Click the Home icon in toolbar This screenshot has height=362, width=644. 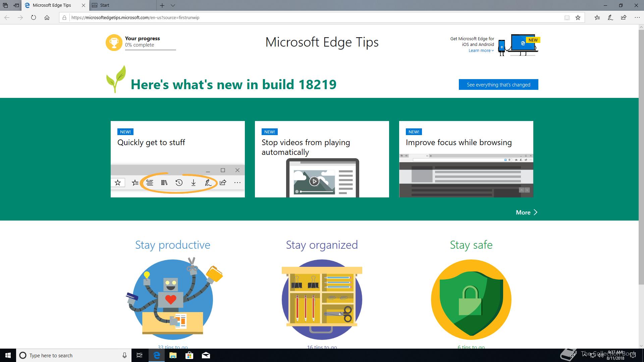(47, 18)
